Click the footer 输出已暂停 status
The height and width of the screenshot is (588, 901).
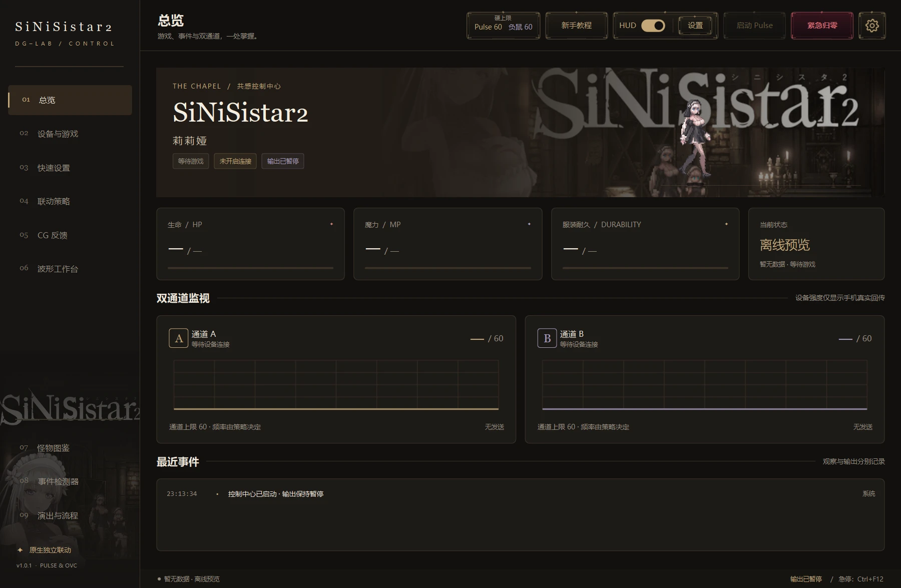(806, 579)
